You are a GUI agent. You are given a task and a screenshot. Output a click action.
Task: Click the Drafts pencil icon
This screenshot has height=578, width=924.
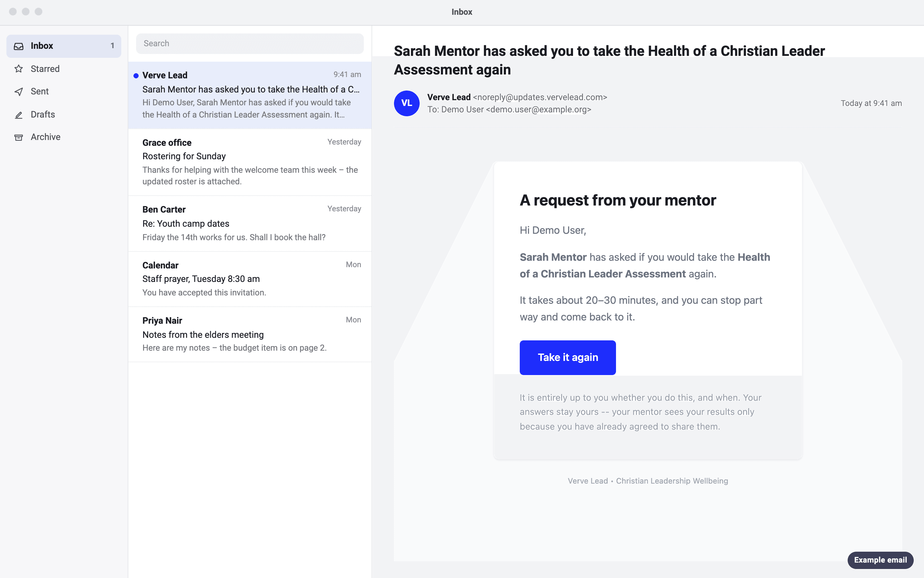(x=19, y=115)
